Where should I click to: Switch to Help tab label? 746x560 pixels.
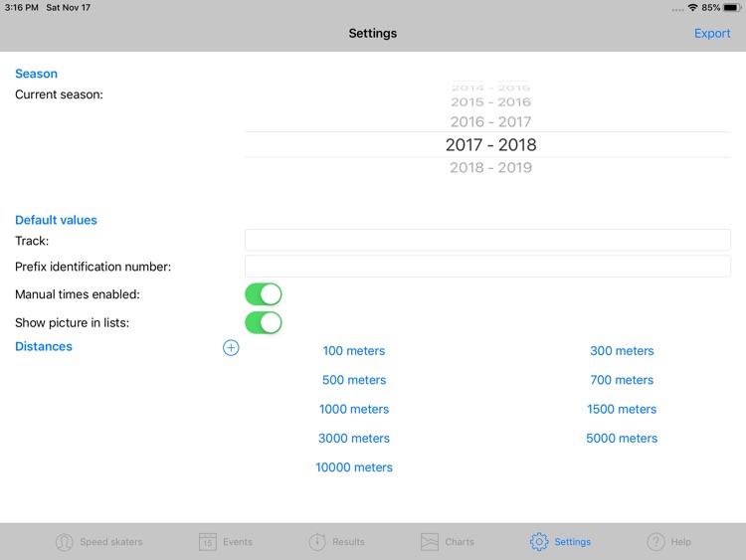680,542
